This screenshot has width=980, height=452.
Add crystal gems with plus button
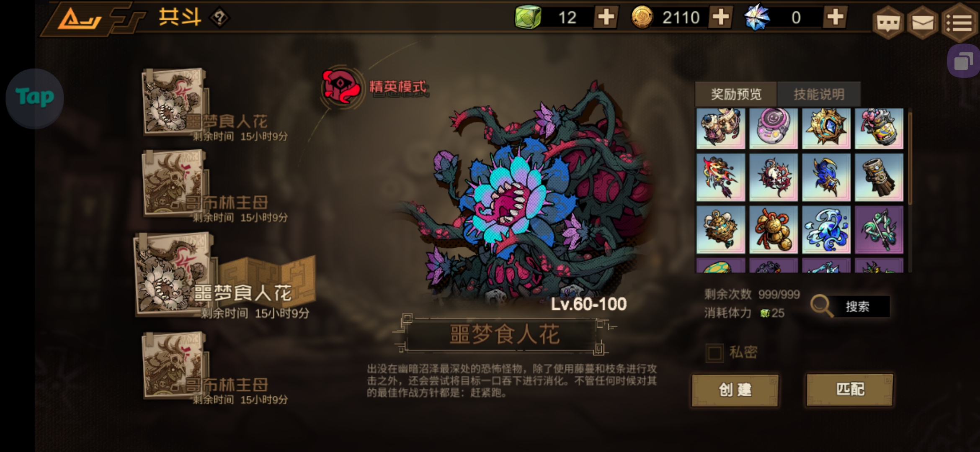point(835,18)
